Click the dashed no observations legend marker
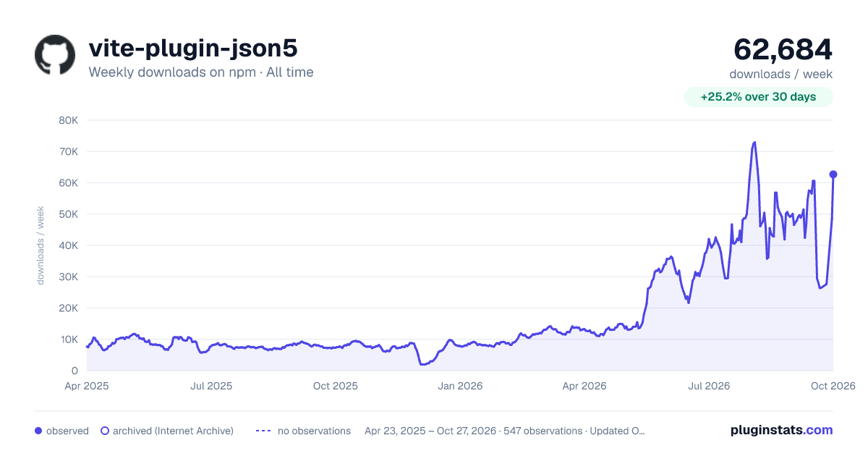 coord(263,431)
